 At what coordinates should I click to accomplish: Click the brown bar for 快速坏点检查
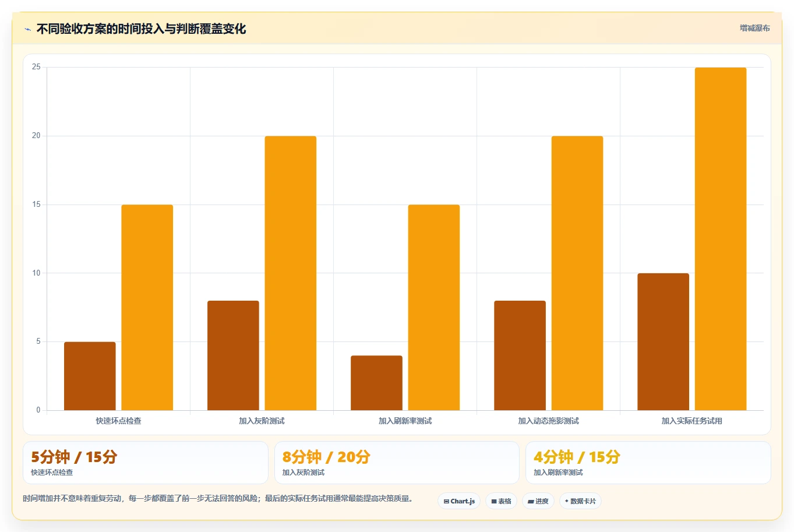90,376
